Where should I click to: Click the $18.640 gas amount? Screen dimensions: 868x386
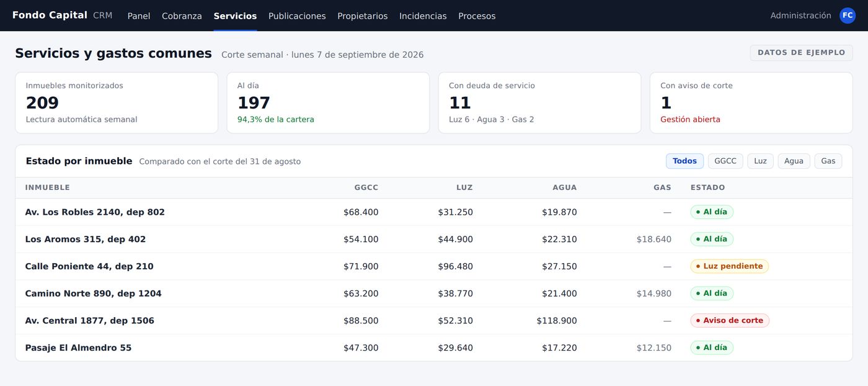click(653, 240)
